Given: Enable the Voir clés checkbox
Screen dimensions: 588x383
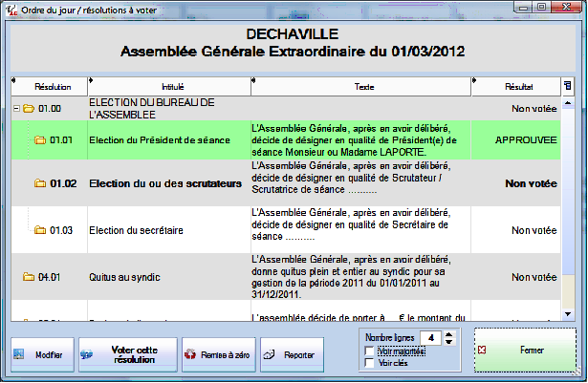Looking at the screenshot, I should click(369, 363).
